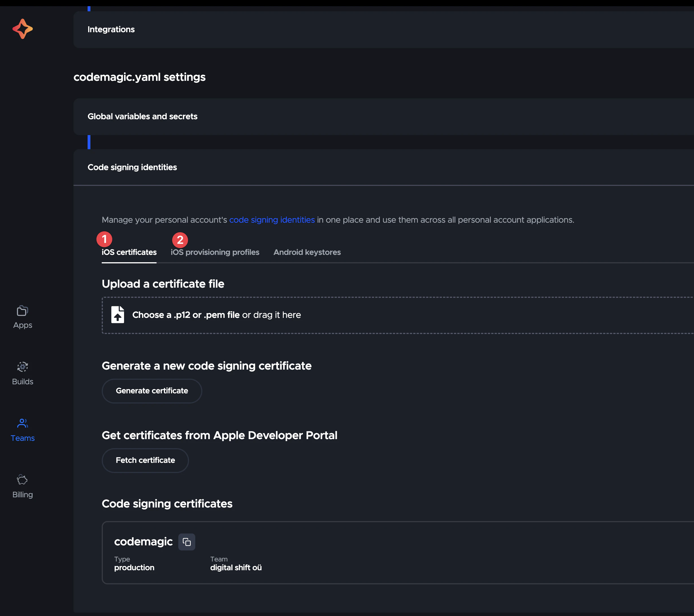Click the Codemagic logo icon
This screenshot has height=616, width=694.
(x=23, y=29)
